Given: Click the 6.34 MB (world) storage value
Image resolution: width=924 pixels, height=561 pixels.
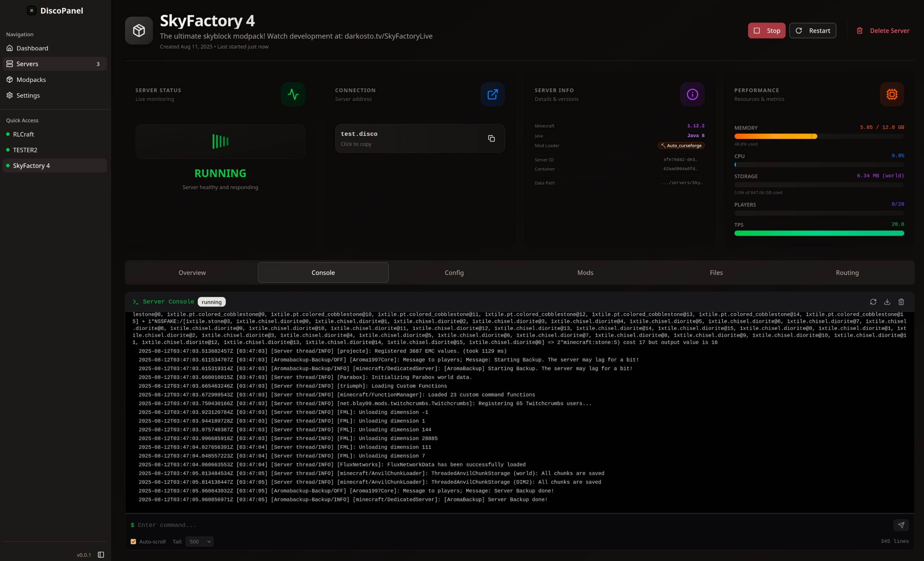Looking at the screenshot, I should click(x=880, y=176).
